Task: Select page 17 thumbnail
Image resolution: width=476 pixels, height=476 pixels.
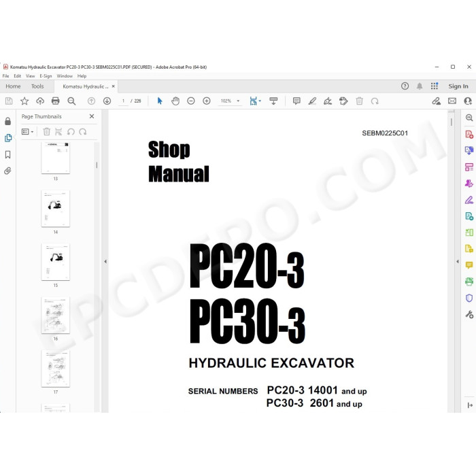Action: click(x=56, y=369)
